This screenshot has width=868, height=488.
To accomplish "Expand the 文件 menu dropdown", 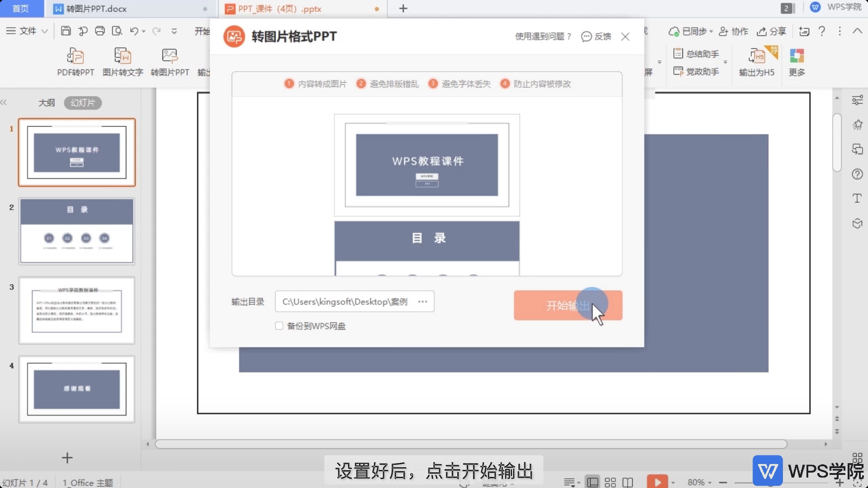I will [x=27, y=31].
